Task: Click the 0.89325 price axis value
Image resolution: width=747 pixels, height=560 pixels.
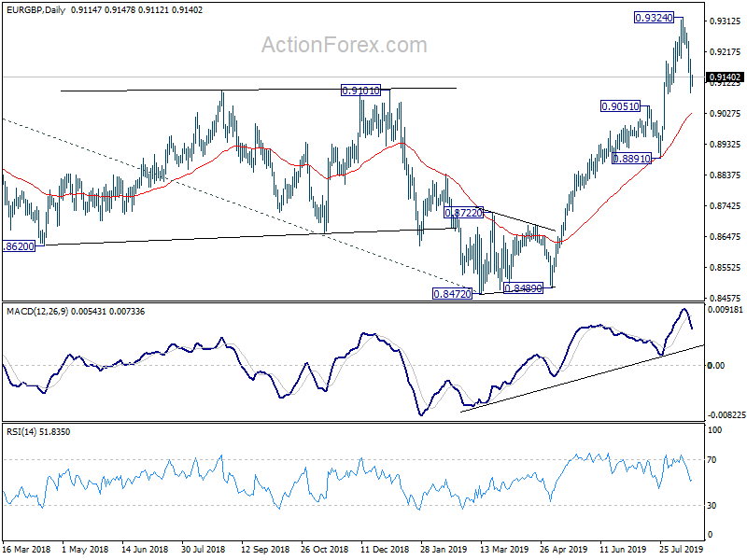Action: pyautogui.click(x=726, y=145)
